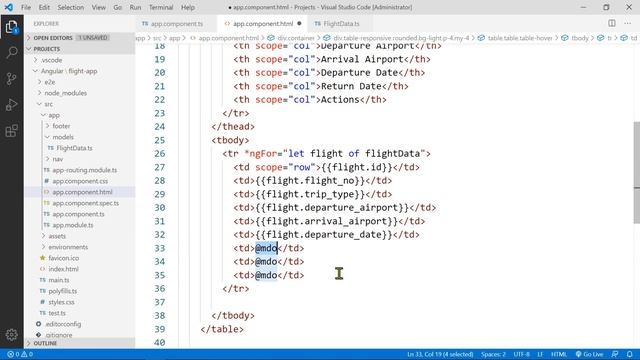Screen dimensions: 640x360
Task: Open Edit menu
Action: tap(44, 7)
